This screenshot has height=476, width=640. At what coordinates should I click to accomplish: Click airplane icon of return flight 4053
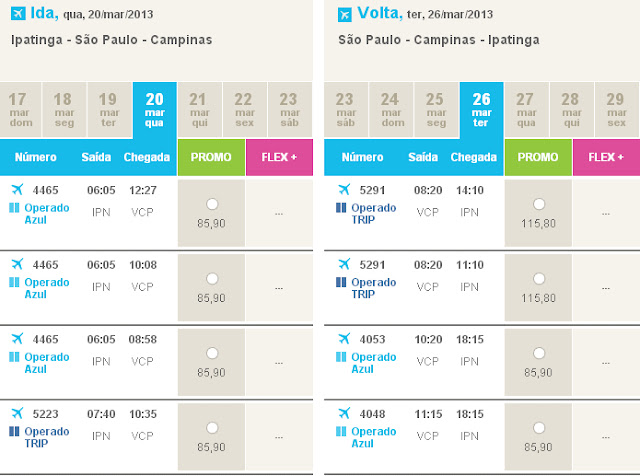pyautogui.click(x=343, y=339)
